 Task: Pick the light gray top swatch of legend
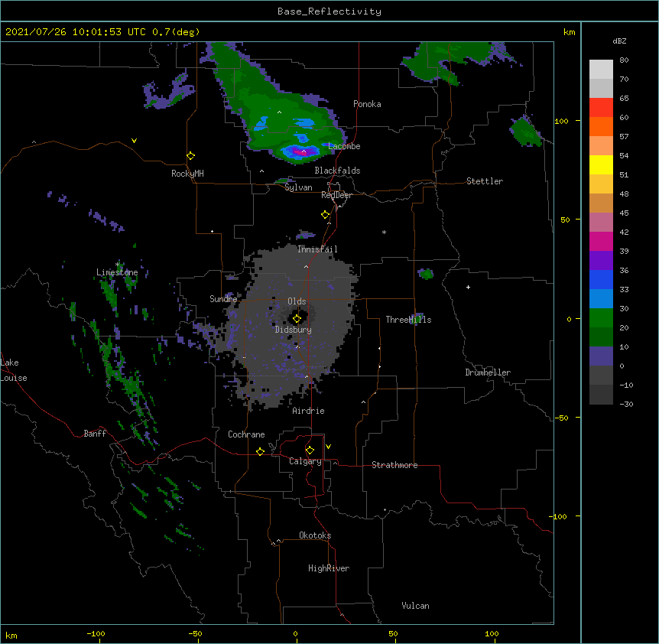pos(601,70)
